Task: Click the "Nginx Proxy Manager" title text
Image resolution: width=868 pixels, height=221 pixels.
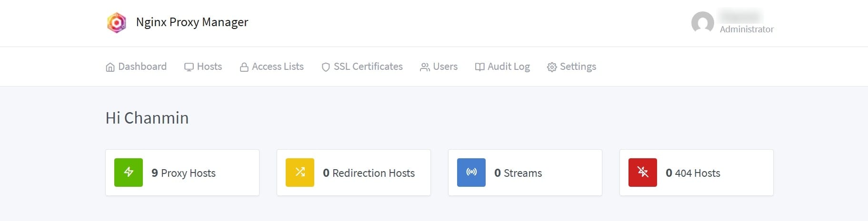Action: pos(192,22)
